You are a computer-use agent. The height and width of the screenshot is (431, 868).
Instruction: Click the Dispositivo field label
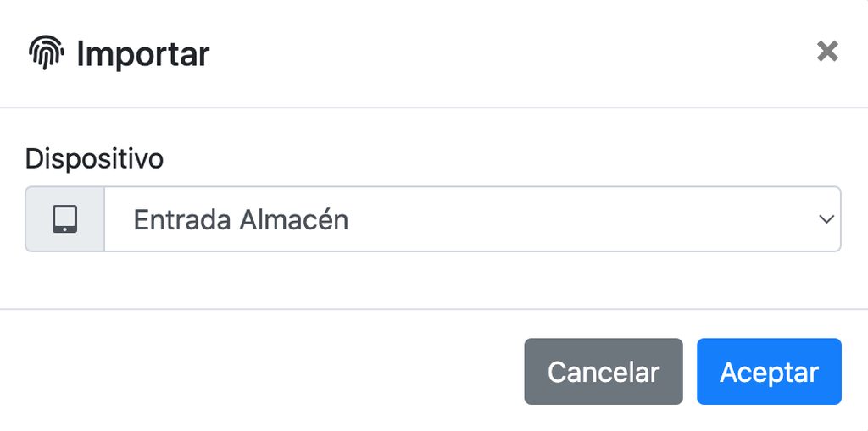[x=94, y=158]
